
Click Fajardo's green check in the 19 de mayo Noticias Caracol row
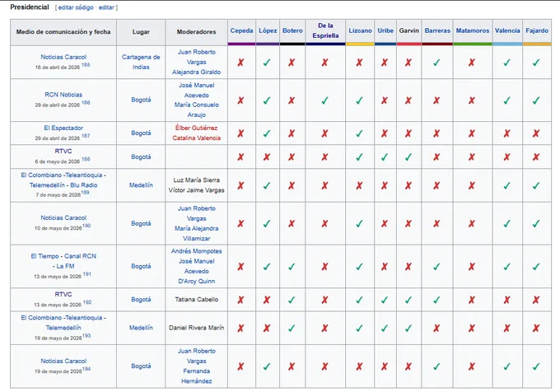pos(536,366)
